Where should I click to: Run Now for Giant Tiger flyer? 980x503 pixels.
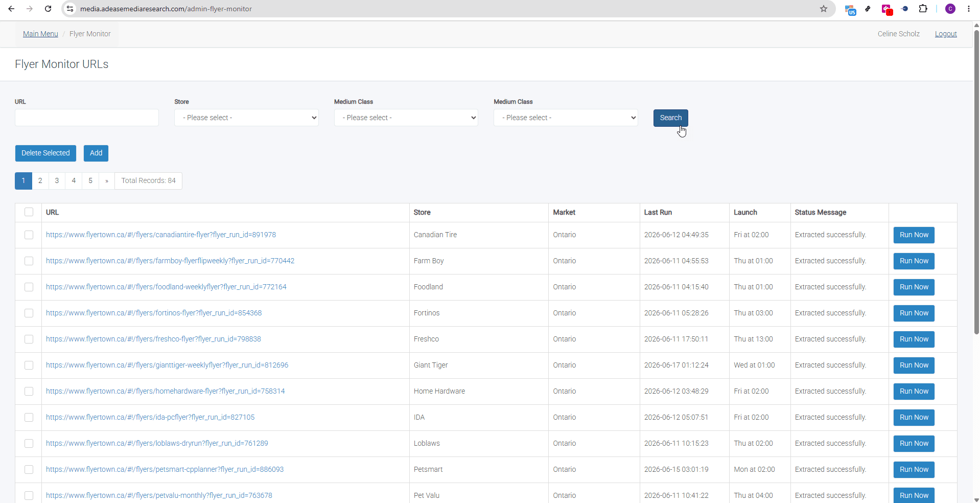coord(914,365)
